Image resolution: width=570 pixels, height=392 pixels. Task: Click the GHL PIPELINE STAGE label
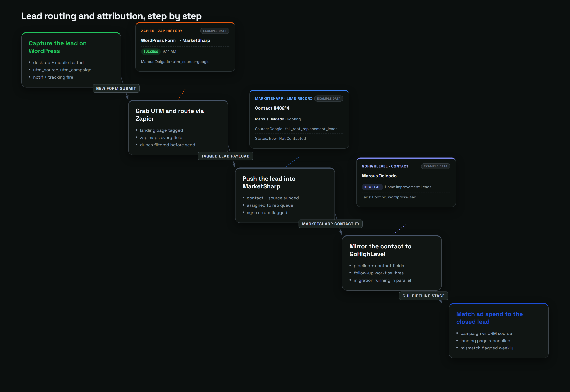(423, 296)
